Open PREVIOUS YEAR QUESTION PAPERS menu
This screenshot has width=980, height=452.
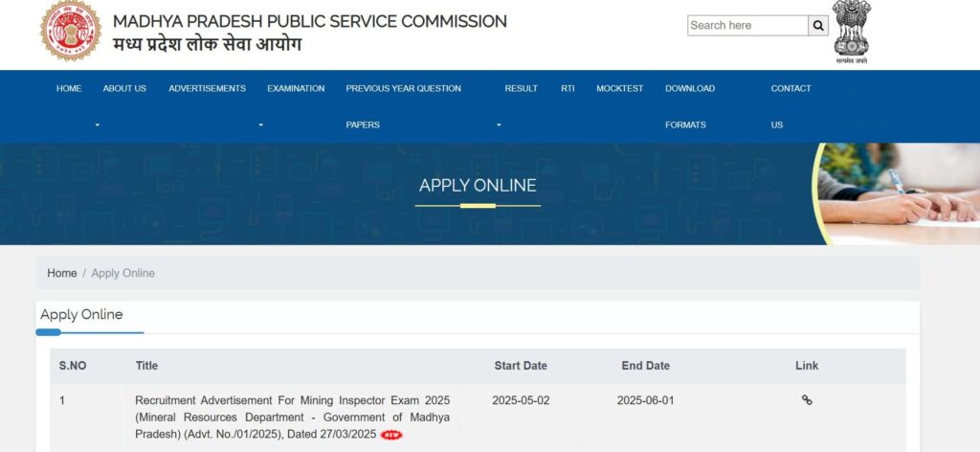tap(403, 106)
